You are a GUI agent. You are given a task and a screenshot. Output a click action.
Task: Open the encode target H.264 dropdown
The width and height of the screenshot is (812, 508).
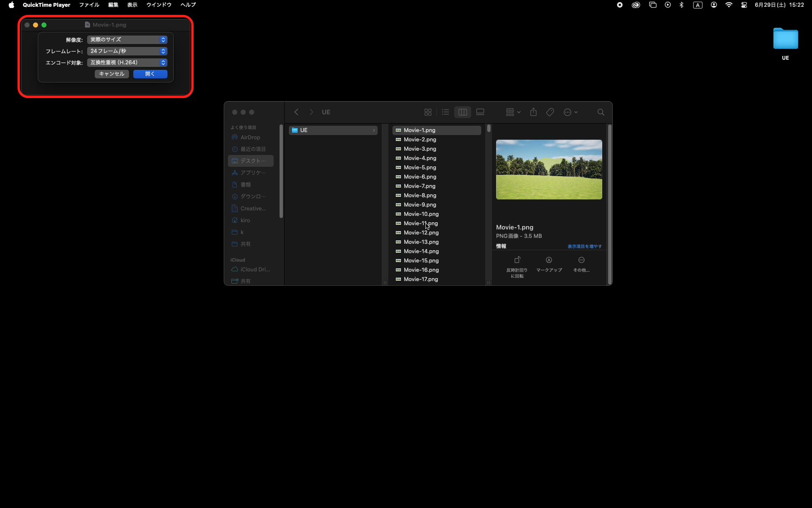(127, 62)
